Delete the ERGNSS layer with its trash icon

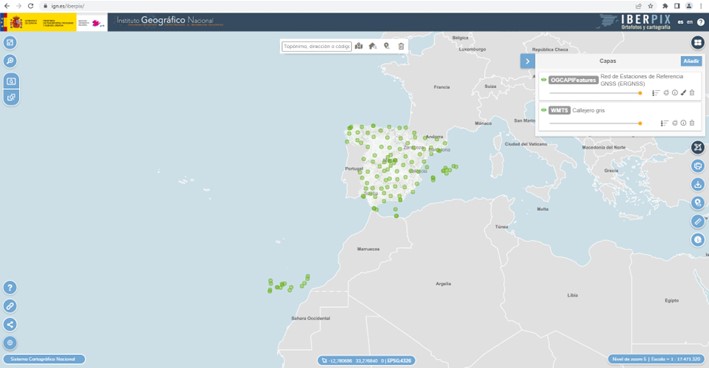click(692, 93)
